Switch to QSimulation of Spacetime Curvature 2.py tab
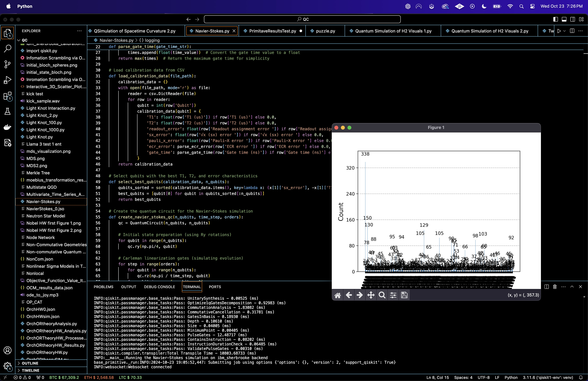Image resolution: width=588 pixels, height=381 pixels. click(x=135, y=31)
